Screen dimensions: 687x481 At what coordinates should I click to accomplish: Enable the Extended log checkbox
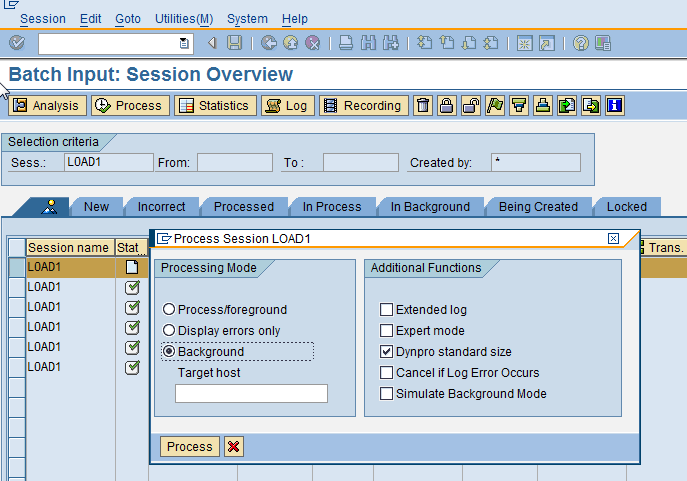(386, 310)
